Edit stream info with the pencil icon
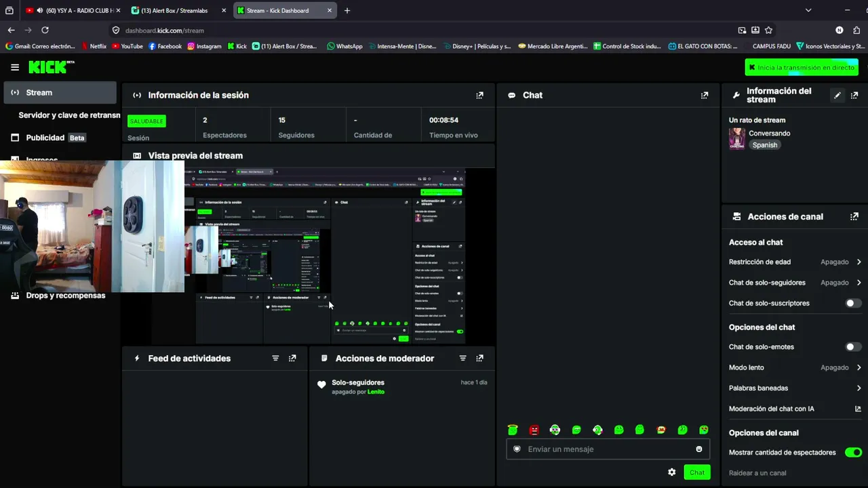Image resolution: width=868 pixels, height=488 pixels. [837, 96]
